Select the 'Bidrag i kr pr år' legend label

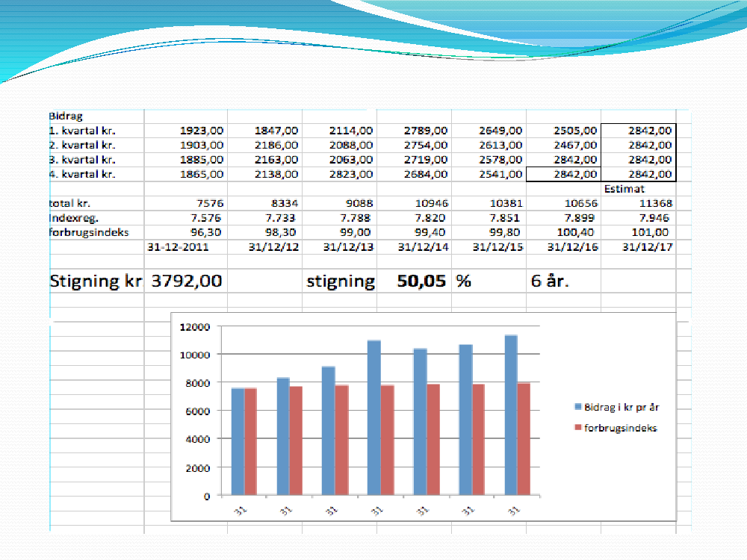(x=622, y=408)
